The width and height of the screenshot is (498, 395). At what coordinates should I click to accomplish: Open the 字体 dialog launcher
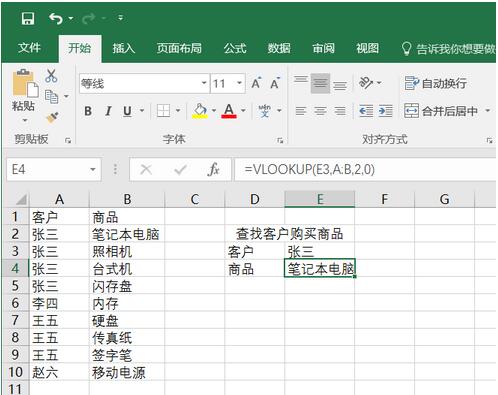point(280,141)
